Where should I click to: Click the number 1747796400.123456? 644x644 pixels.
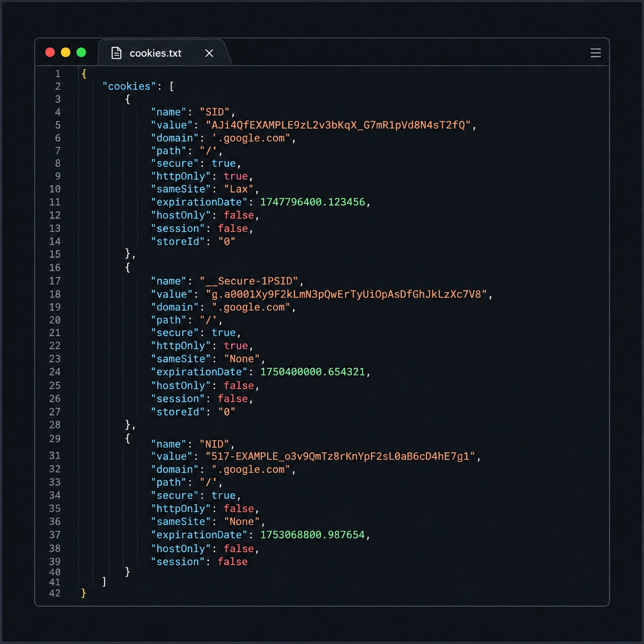pyautogui.click(x=313, y=202)
